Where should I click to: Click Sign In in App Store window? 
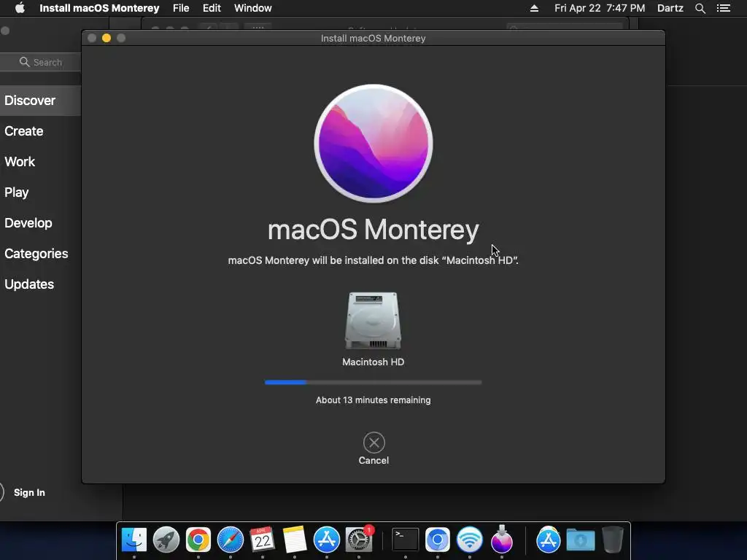tap(29, 492)
